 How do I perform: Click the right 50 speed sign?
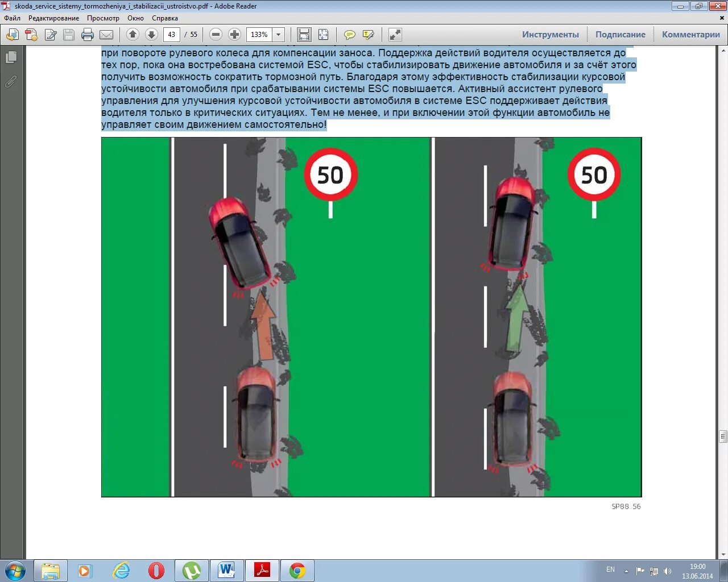point(594,175)
